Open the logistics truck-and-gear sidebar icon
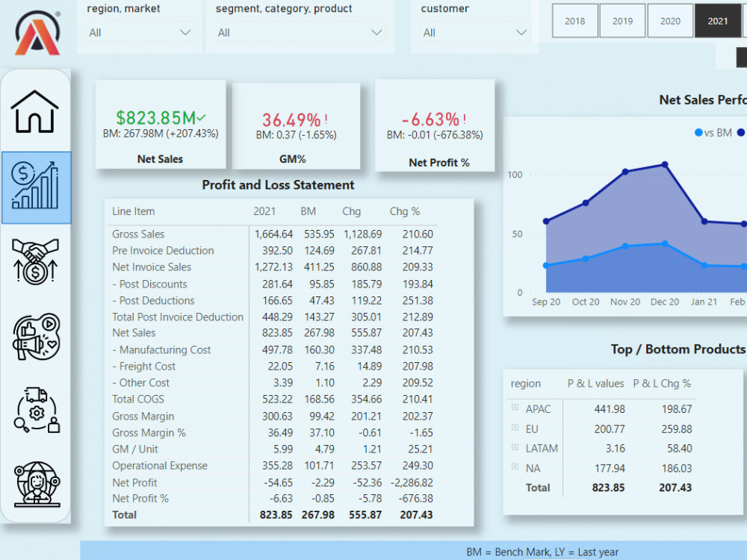 click(x=35, y=410)
